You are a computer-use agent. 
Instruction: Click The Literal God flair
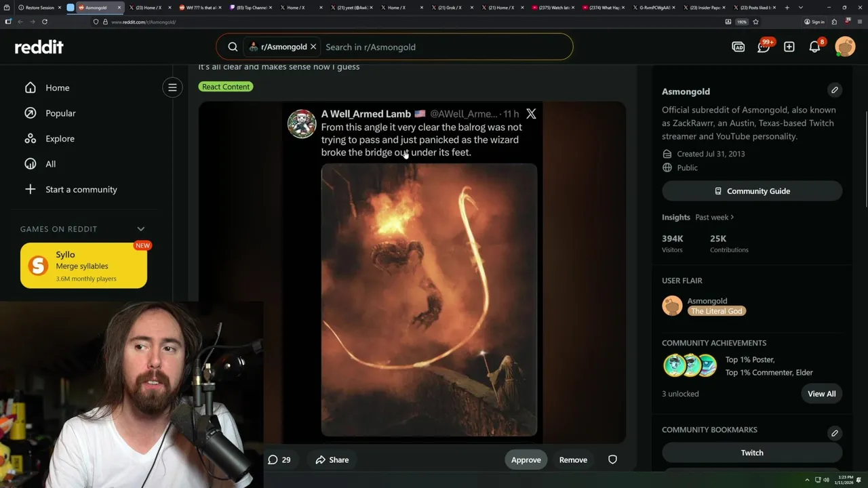coord(716,311)
